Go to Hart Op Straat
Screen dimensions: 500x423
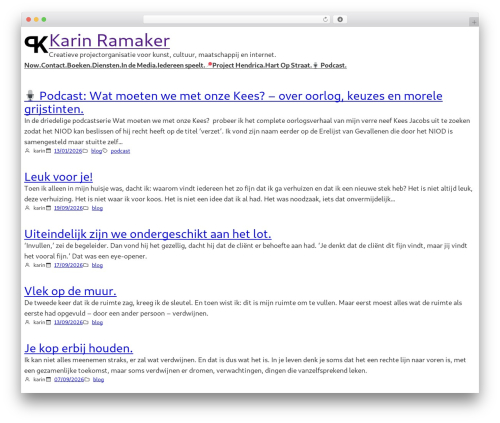click(x=288, y=65)
